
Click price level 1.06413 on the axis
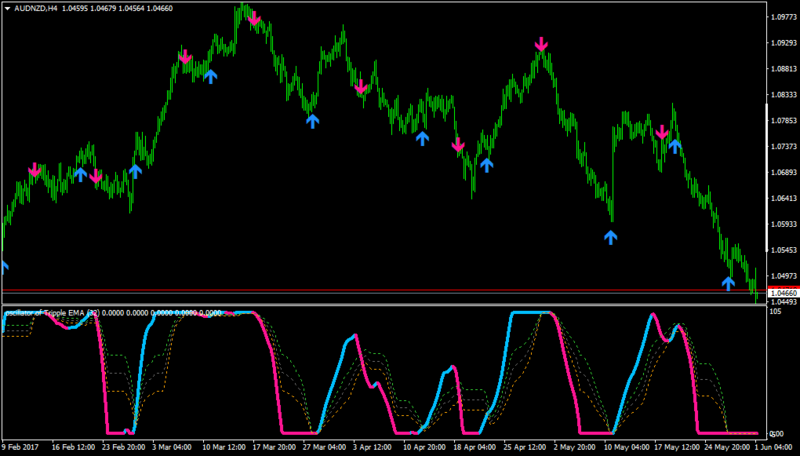[784, 198]
